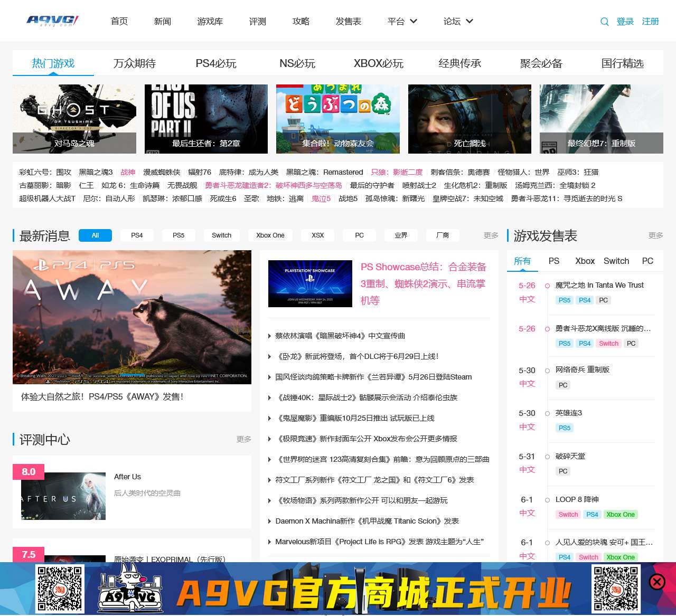Switch to the 经典传承 tab
This screenshot has height=616, width=676.
coord(460,63)
